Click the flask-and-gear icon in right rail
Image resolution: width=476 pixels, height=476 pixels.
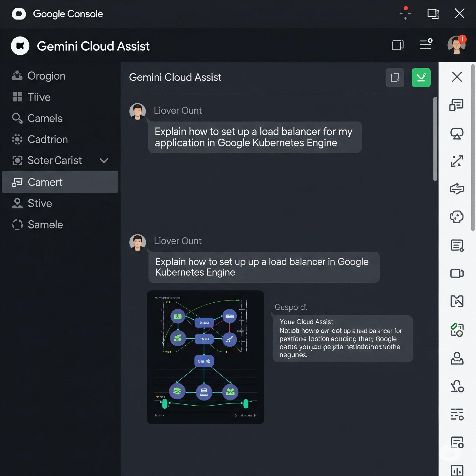point(457,386)
